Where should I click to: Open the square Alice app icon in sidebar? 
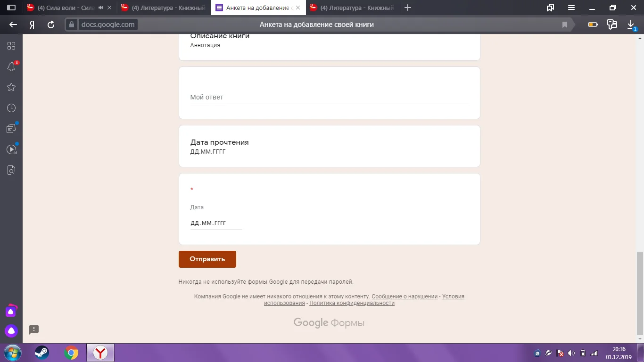[11, 311]
